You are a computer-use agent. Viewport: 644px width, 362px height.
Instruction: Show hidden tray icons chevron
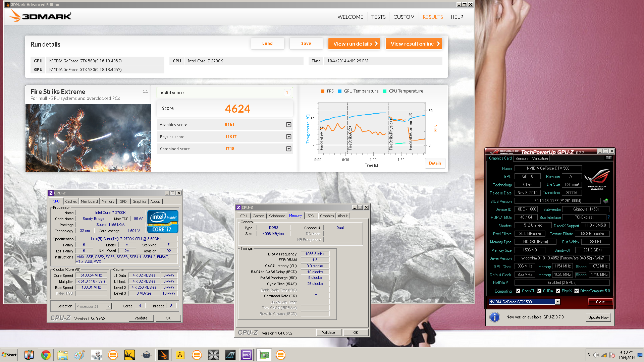(589, 355)
